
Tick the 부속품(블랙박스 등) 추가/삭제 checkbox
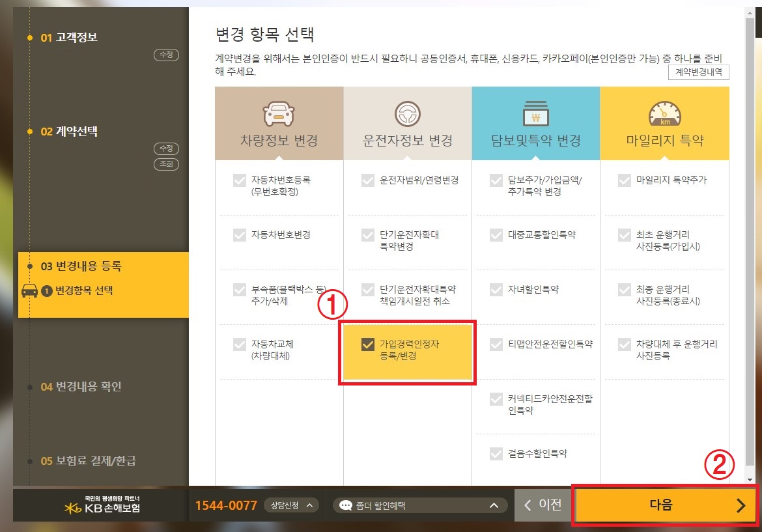tap(240, 290)
